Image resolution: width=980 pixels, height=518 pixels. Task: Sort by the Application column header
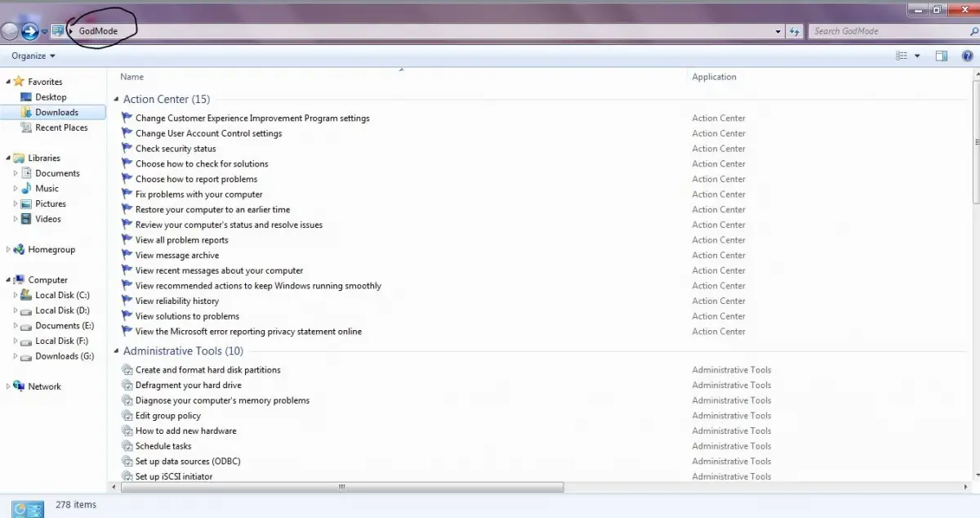(714, 77)
